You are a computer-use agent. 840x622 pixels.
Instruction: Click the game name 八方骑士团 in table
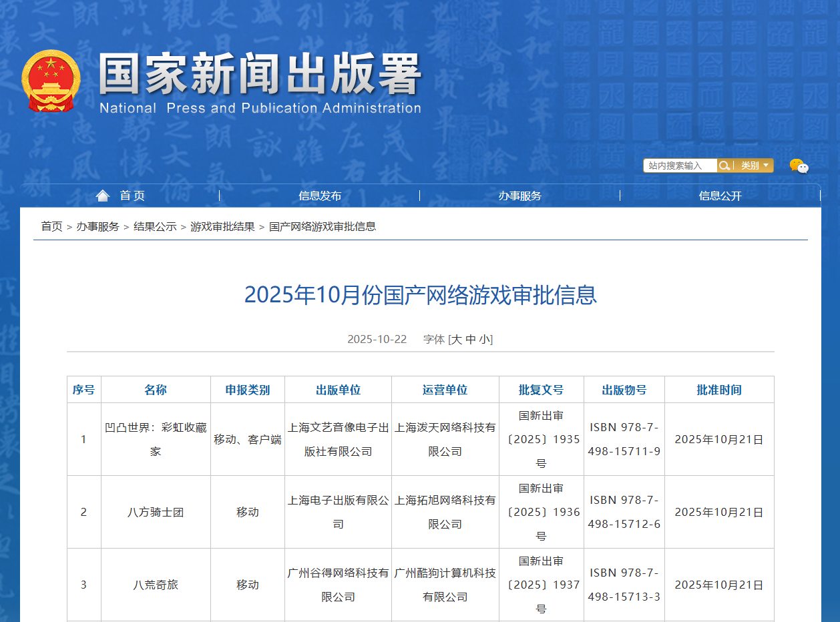[x=156, y=512]
